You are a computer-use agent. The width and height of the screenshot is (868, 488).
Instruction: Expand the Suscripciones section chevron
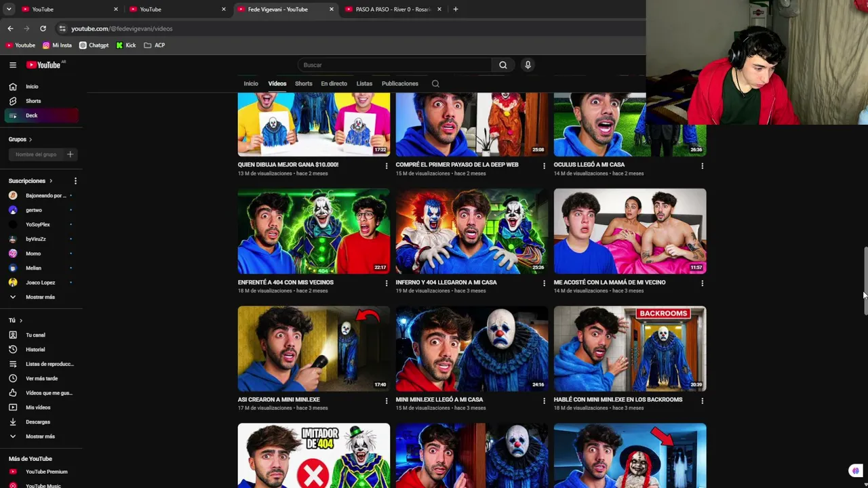pyautogui.click(x=50, y=181)
